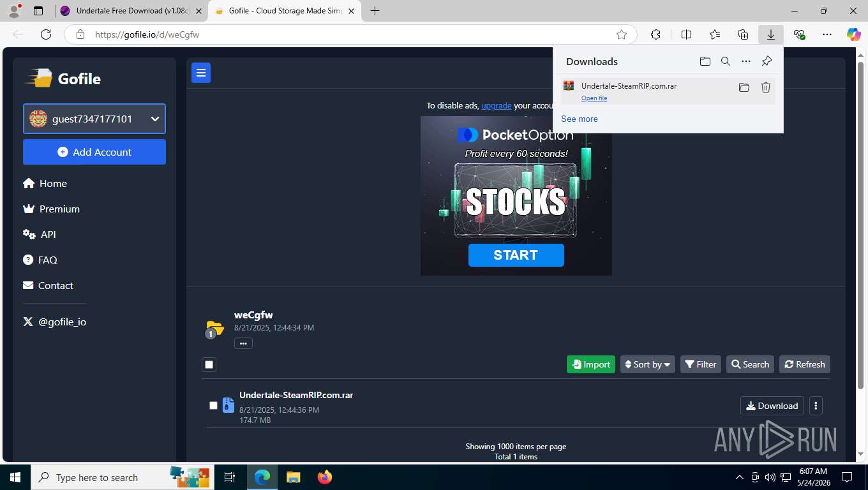Open Contact in the sidebar
The height and width of the screenshot is (490, 868).
[x=48, y=285]
